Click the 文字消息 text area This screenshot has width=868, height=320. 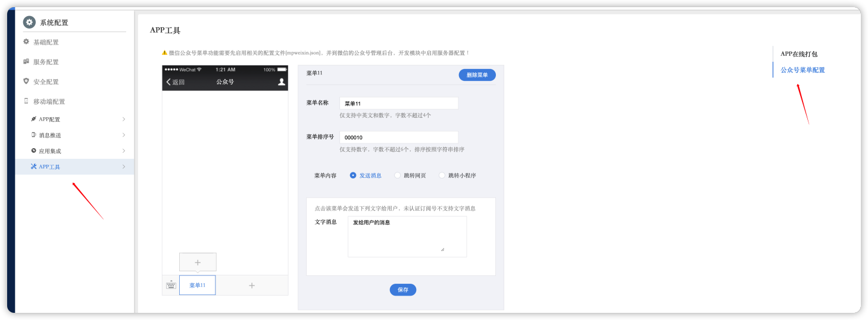407,236
